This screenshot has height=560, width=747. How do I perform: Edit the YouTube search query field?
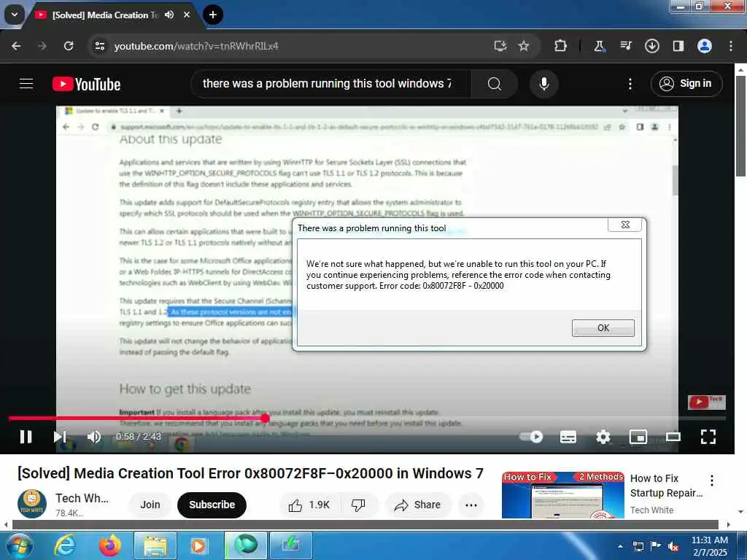331,84
